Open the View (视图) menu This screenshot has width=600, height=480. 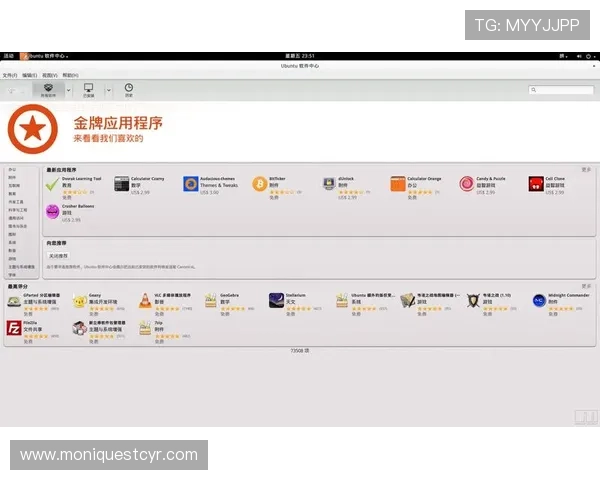[50, 75]
